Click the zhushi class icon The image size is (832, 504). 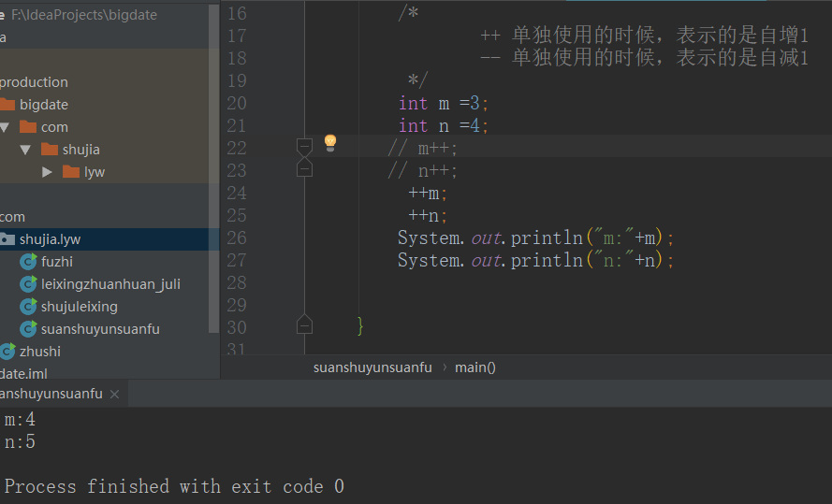coord(7,351)
